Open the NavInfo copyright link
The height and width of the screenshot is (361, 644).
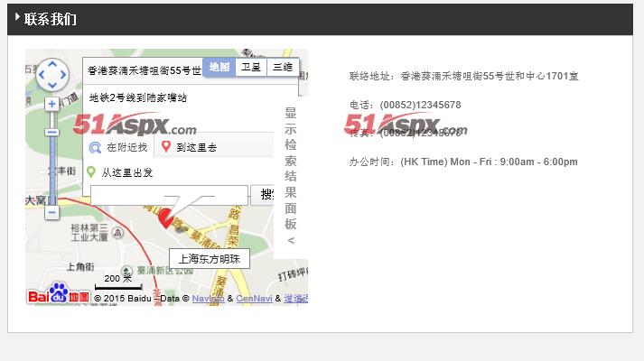click(209, 299)
